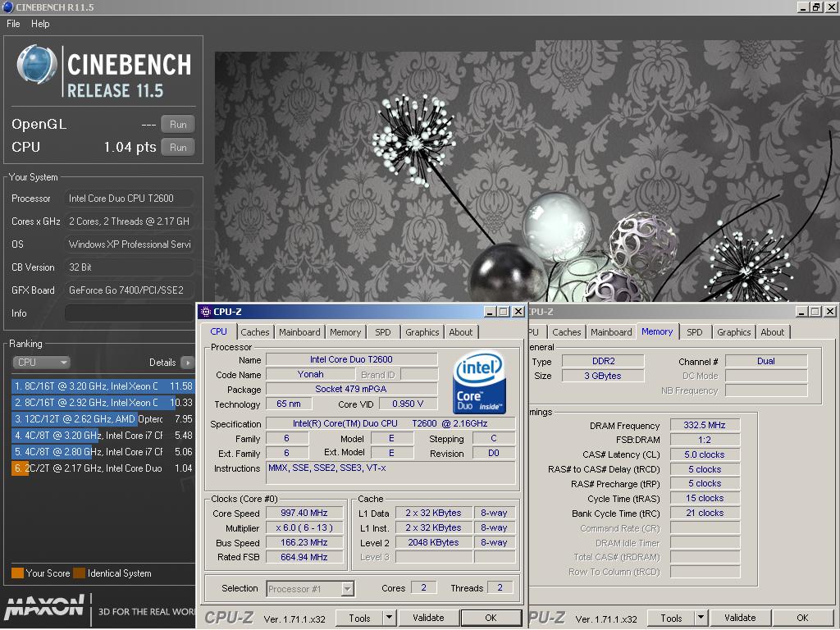
Task: Click the Cinebench title bar app icon
Action: (7, 7)
